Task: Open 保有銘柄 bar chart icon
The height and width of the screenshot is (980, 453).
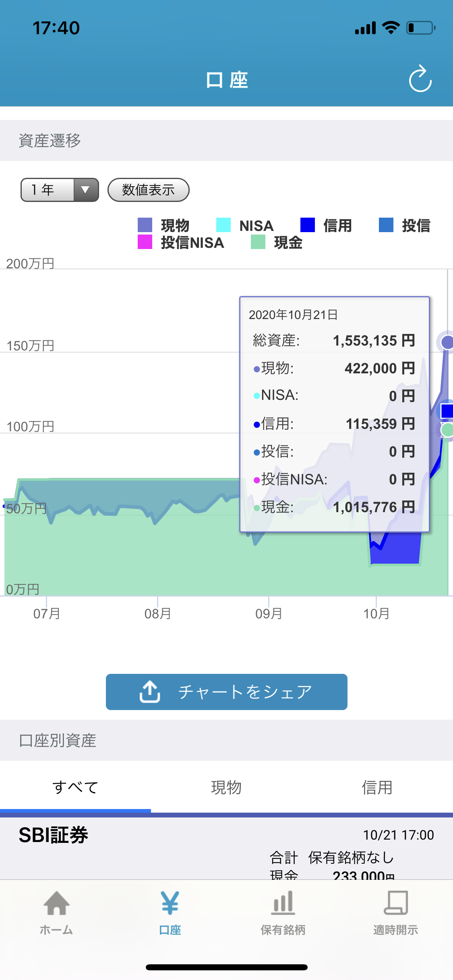Action: (283, 904)
